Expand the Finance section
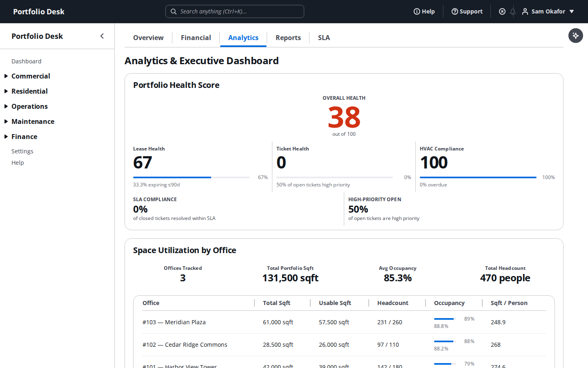 tap(24, 137)
